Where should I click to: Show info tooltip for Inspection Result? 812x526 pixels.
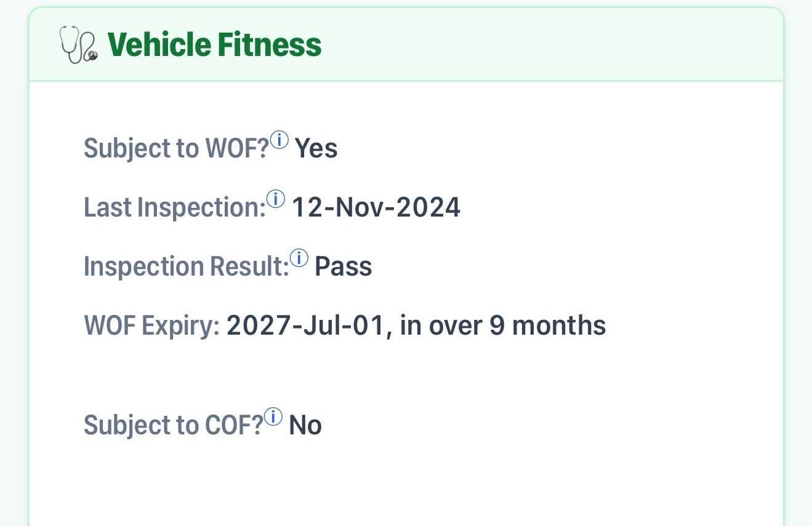pos(299,258)
